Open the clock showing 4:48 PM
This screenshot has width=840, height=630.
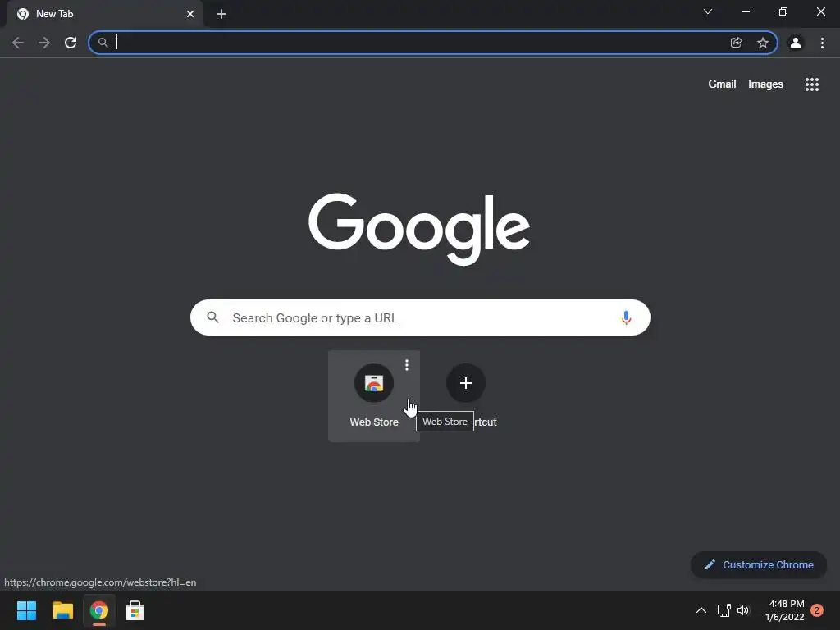point(785,610)
